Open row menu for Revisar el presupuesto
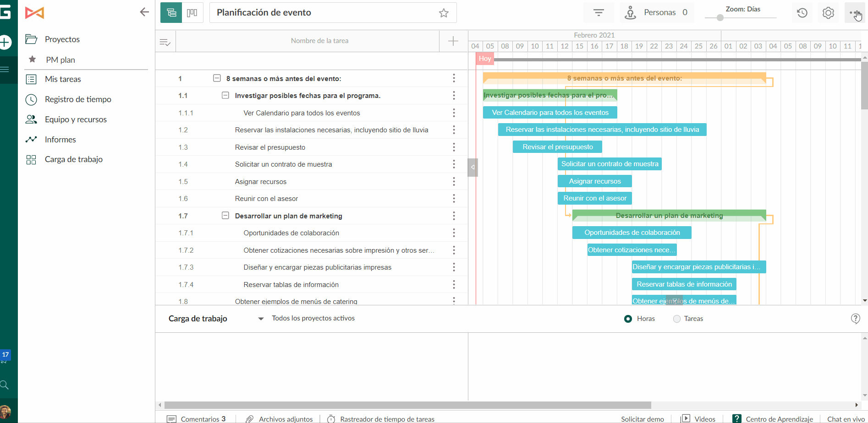This screenshot has height=423, width=868. 454,147
